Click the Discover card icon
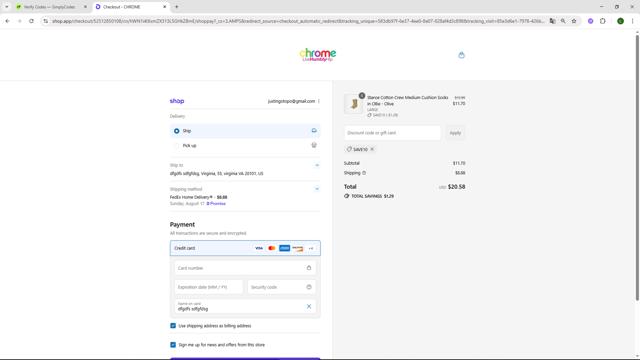 298,248
